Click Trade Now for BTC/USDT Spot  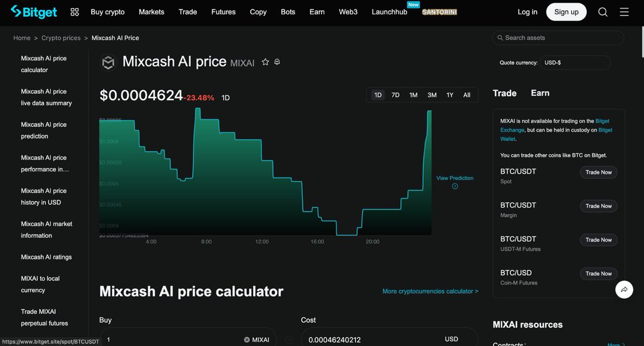pos(598,172)
